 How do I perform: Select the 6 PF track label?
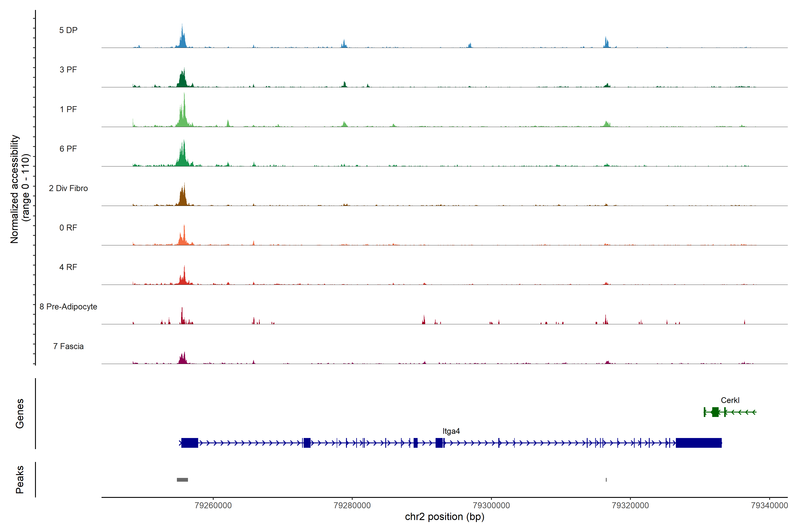pos(68,149)
